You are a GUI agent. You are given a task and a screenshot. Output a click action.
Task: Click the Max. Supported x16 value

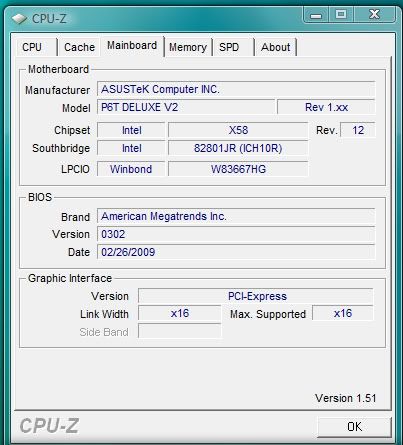(343, 314)
